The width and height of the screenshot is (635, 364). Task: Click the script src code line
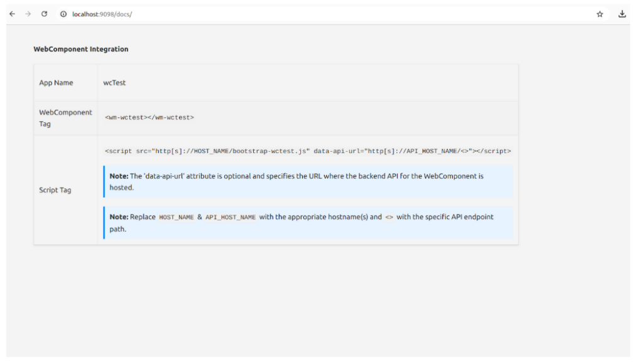(309, 150)
